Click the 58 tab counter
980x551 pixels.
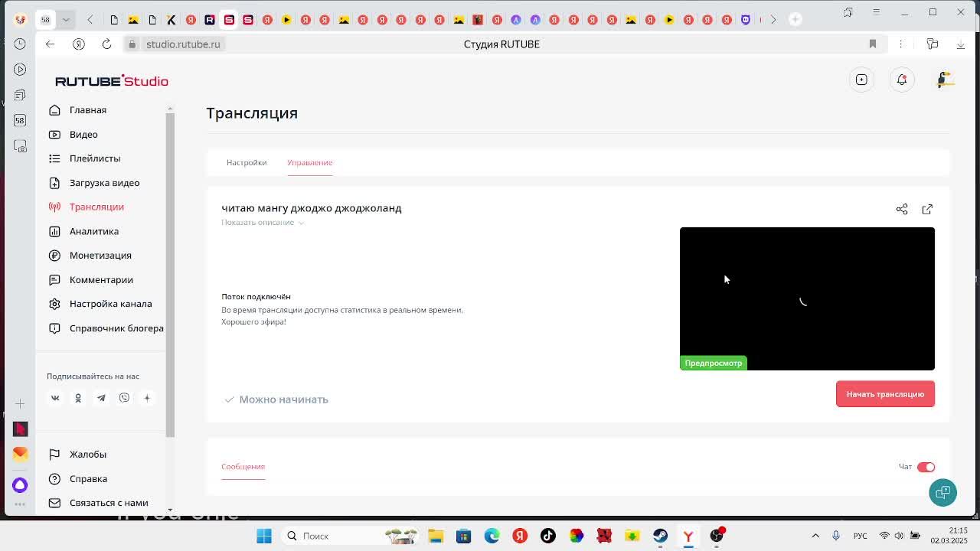45,19
